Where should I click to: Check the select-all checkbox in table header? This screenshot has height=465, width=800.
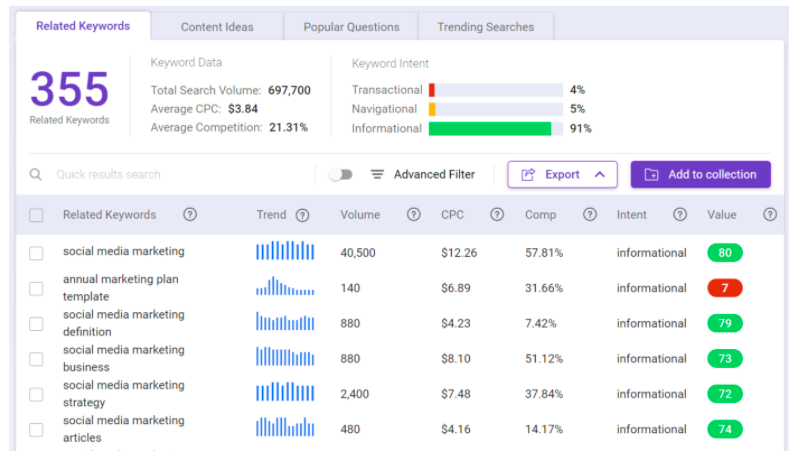pyautogui.click(x=36, y=215)
